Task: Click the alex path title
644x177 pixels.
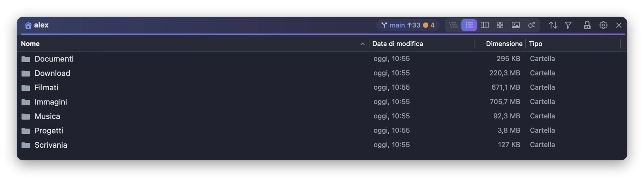Action: coord(41,25)
